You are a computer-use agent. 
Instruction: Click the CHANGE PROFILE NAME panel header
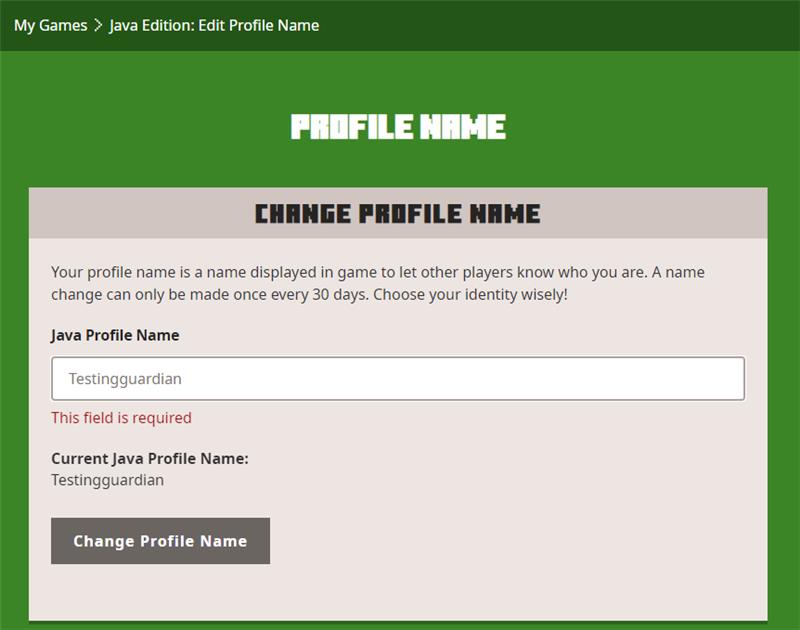[x=398, y=212]
